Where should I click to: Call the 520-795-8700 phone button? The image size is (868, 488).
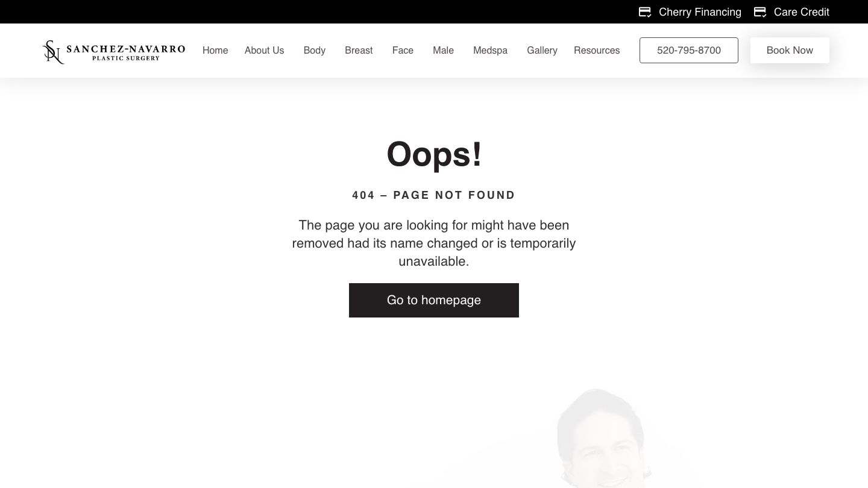(x=689, y=50)
